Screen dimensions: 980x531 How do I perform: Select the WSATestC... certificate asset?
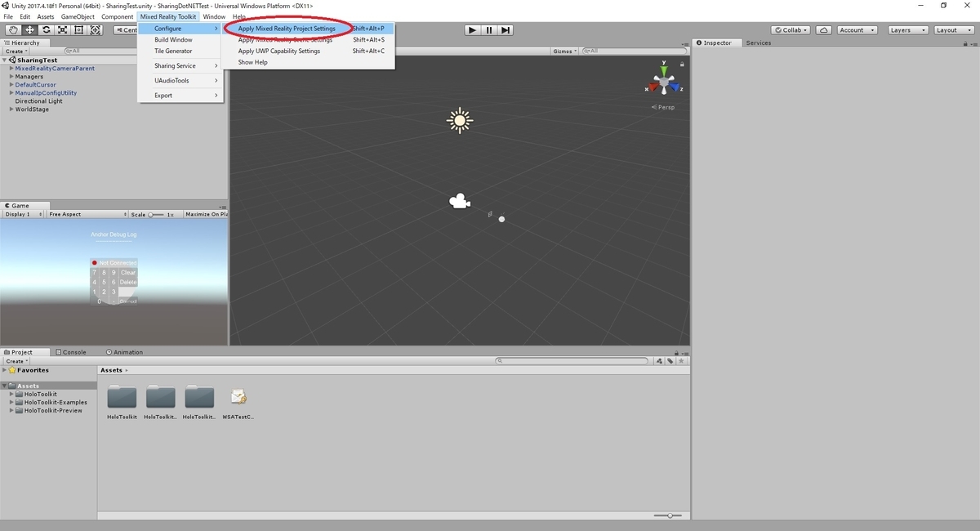[x=238, y=397]
